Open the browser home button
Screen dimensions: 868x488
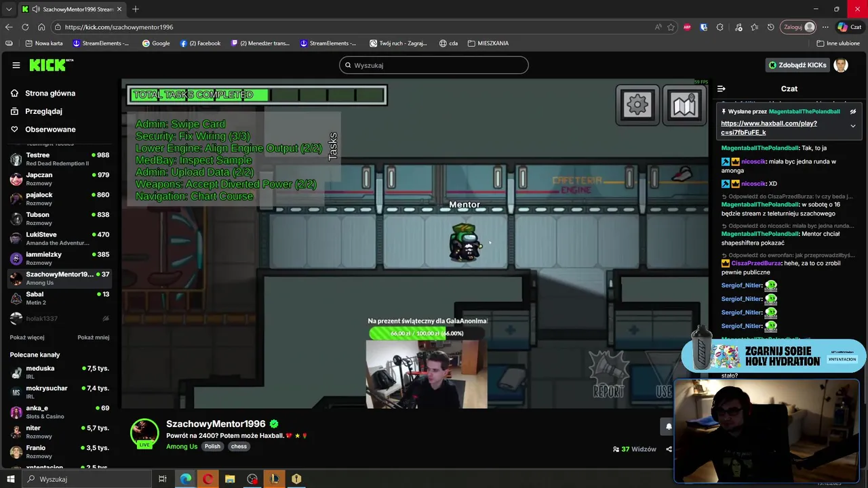(41, 27)
